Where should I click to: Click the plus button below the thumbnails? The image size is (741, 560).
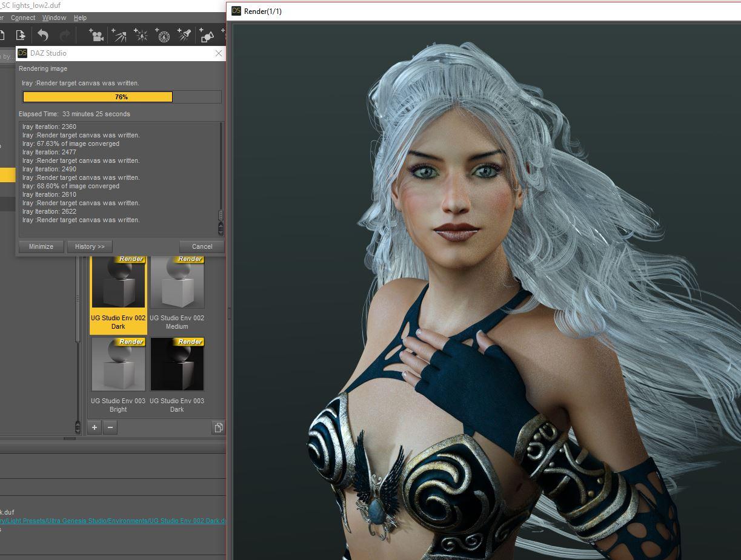pos(95,427)
